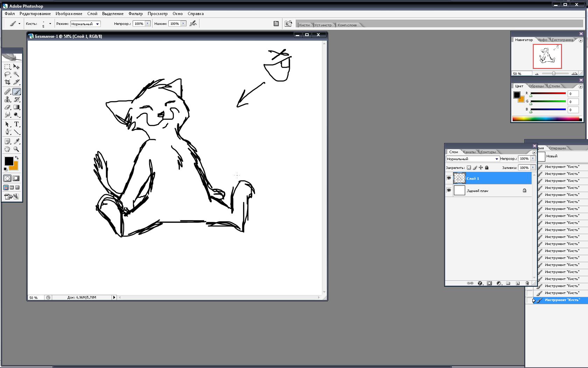Click the Hand tool
This screenshot has width=588, height=368.
pyautogui.click(x=7, y=149)
